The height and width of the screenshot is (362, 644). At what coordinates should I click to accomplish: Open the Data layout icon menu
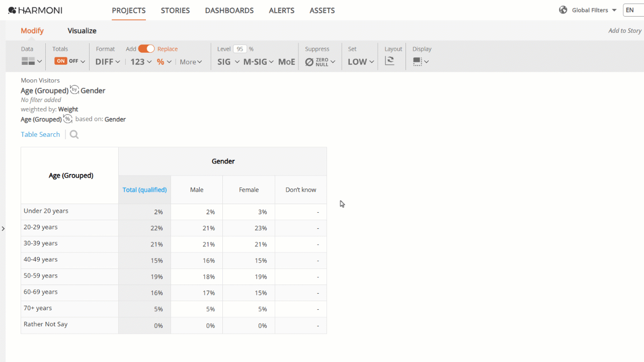pyautogui.click(x=32, y=61)
